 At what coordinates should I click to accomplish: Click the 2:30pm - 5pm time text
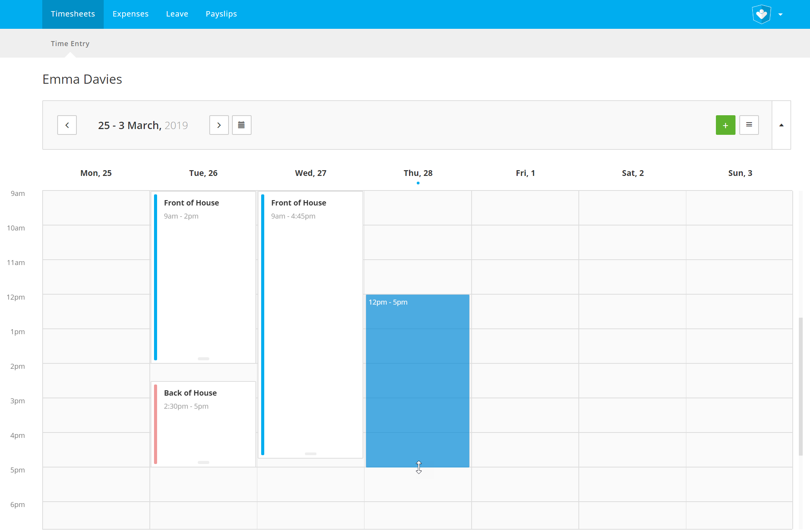[186, 406]
